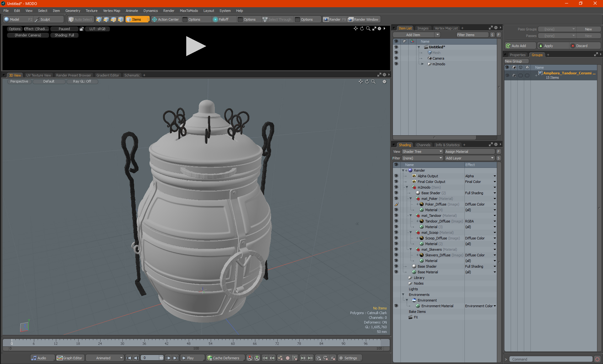Go to last frame

tap(176, 358)
